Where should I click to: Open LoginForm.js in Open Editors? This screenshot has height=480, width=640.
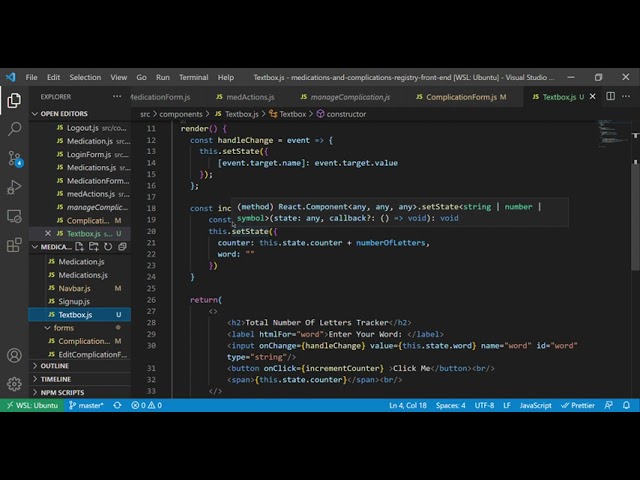[80, 154]
